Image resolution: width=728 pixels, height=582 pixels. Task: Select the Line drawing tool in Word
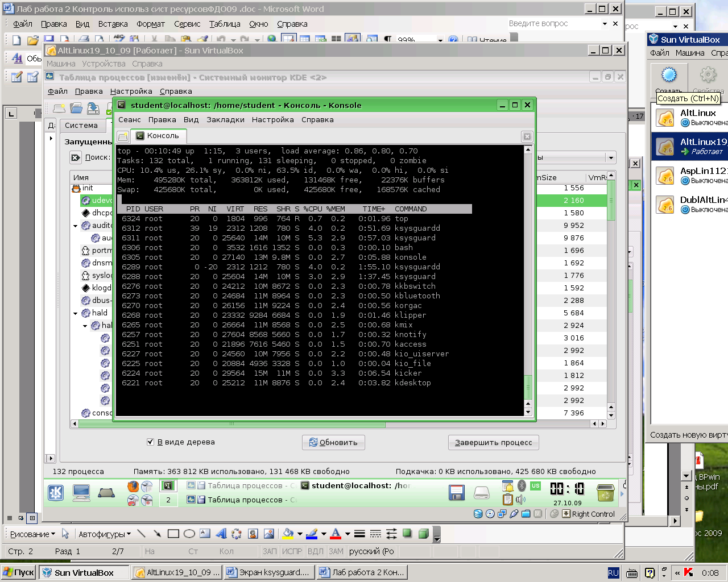point(141,534)
